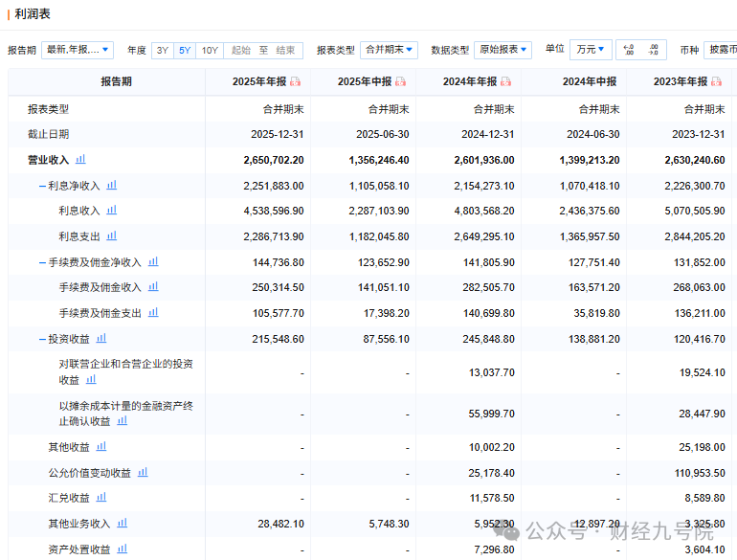Open the 数据类型 原始报表 dropdown

[x=502, y=50]
